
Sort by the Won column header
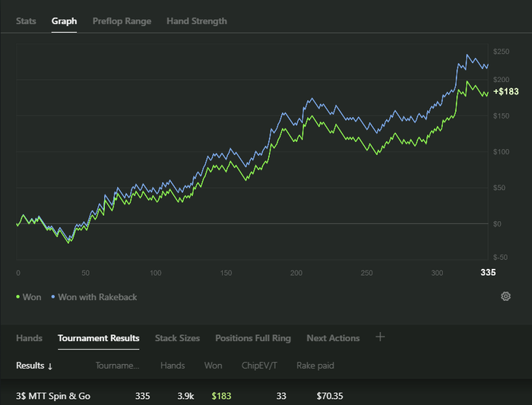point(213,365)
